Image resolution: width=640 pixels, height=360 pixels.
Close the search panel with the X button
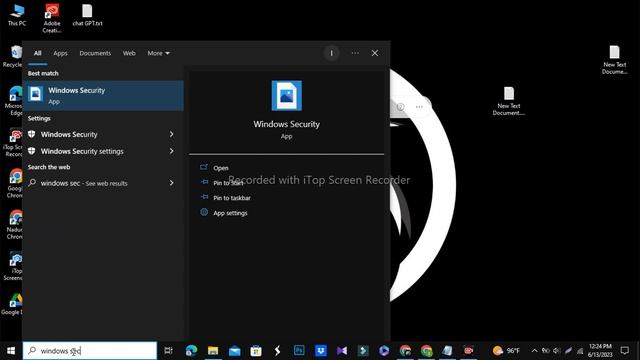coord(375,53)
